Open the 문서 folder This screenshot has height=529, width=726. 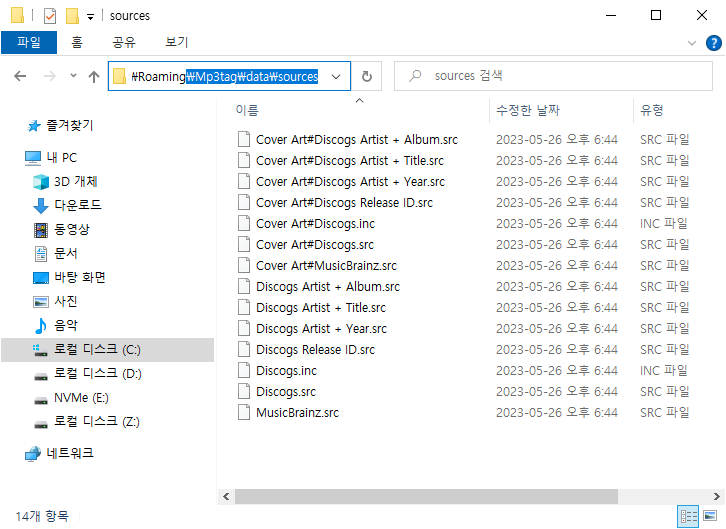pos(66,253)
